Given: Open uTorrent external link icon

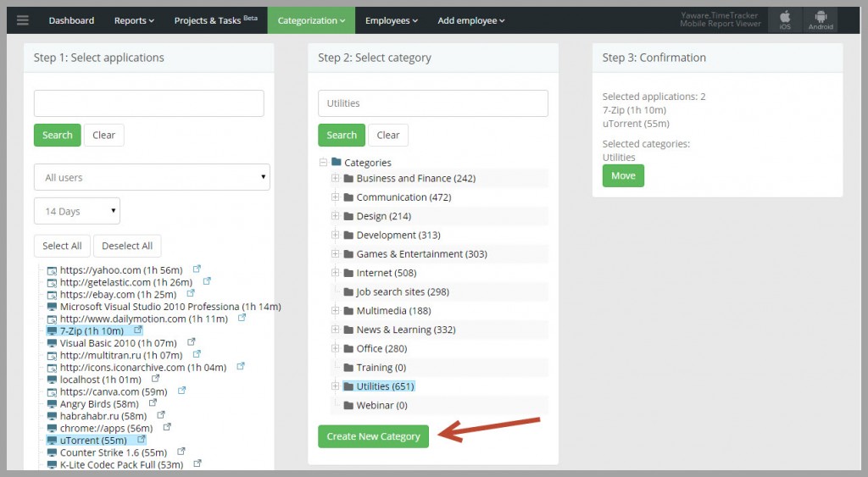Looking at the screenshot, I should click(x=142, y=440).
